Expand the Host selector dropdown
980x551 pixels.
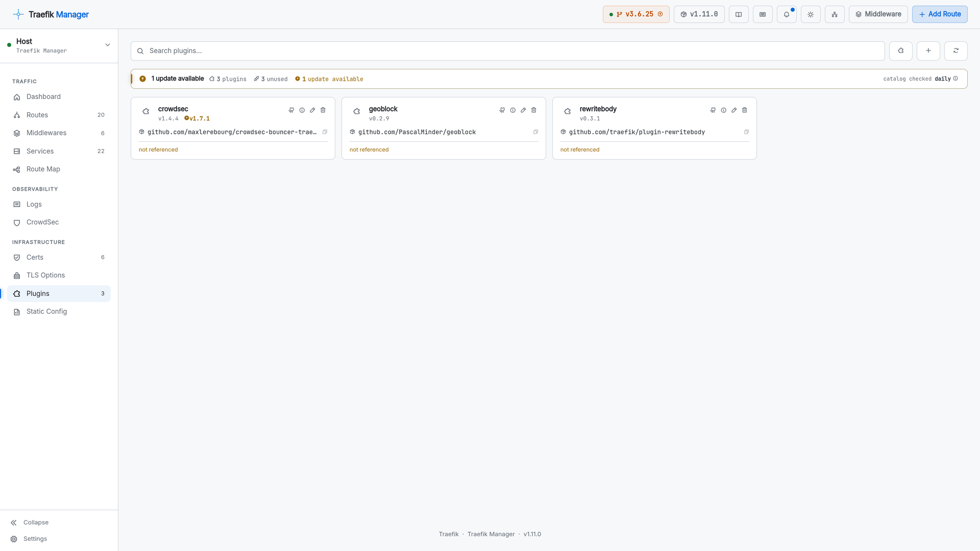coord(59,45)
